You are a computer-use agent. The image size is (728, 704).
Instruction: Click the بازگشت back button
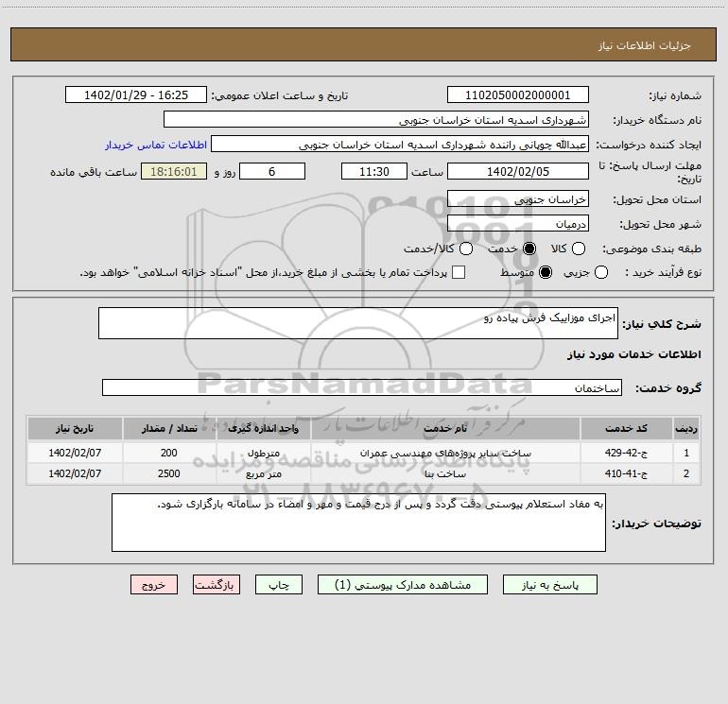[x=217, y=585]
